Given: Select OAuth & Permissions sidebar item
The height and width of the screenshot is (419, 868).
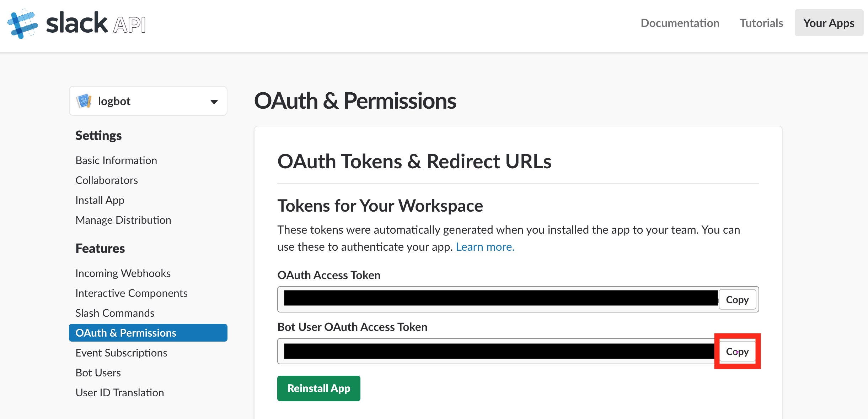Looking at the screenshot, I should click(x=125, y=333).
